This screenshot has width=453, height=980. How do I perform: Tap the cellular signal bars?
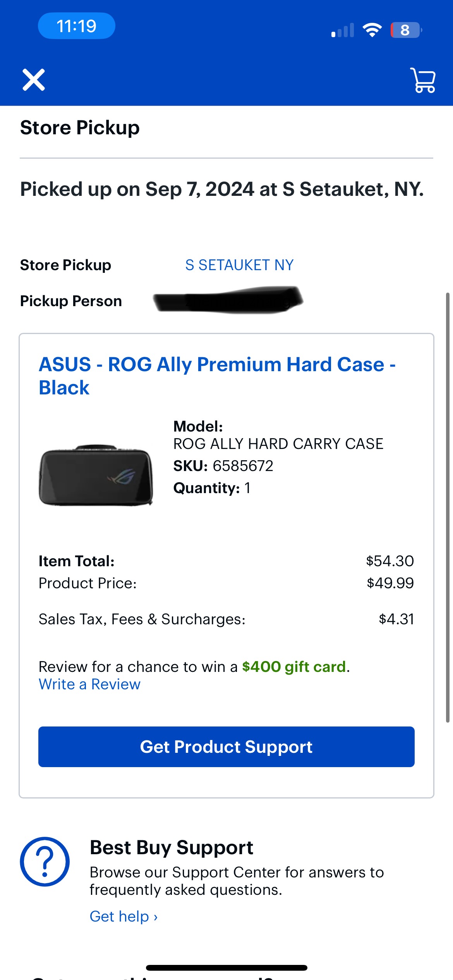point(343,31)
